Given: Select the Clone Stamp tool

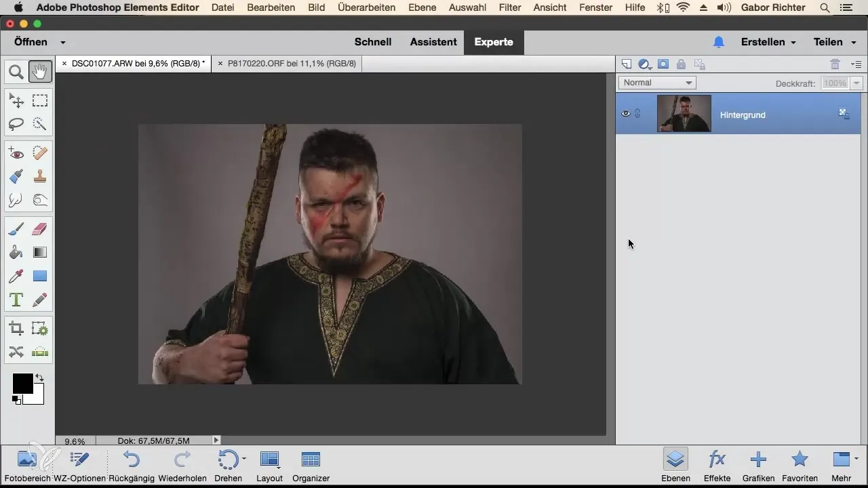Looking at the screenshot, I should pos(40,177).
